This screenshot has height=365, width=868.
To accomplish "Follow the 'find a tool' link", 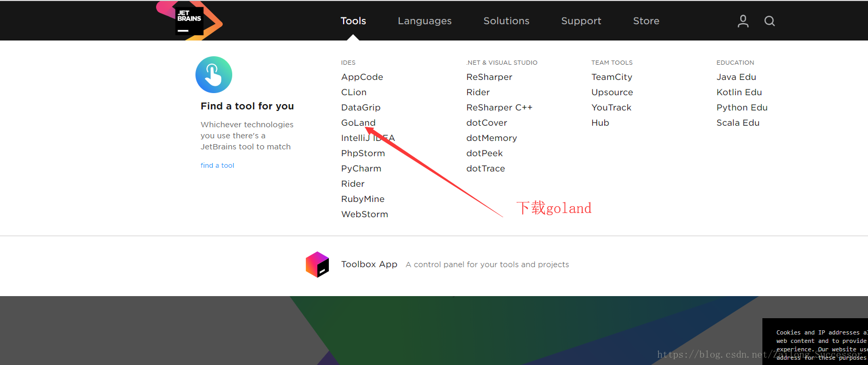I will pos(218,165).
